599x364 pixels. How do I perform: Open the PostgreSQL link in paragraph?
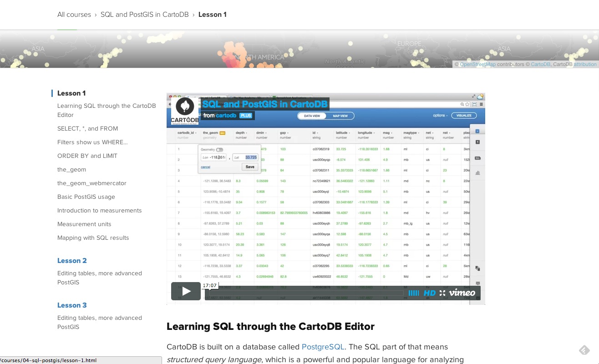[323, 347]
